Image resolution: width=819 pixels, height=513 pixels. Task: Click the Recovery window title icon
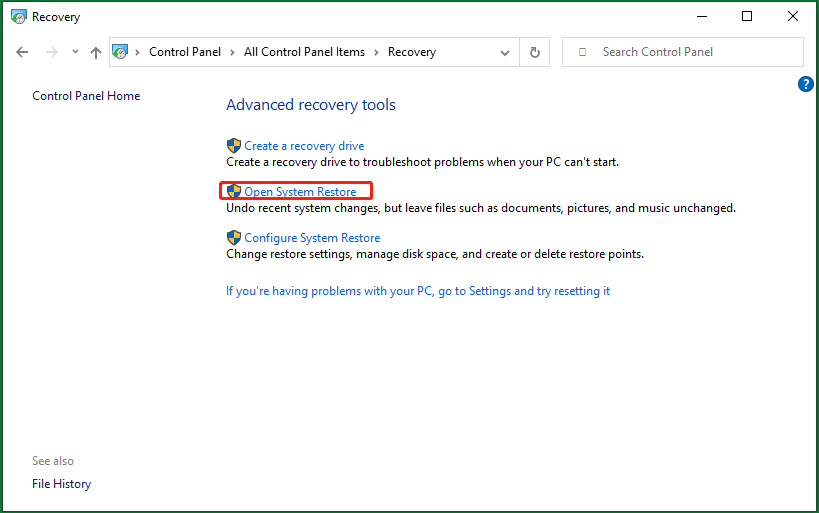(19, 17)
